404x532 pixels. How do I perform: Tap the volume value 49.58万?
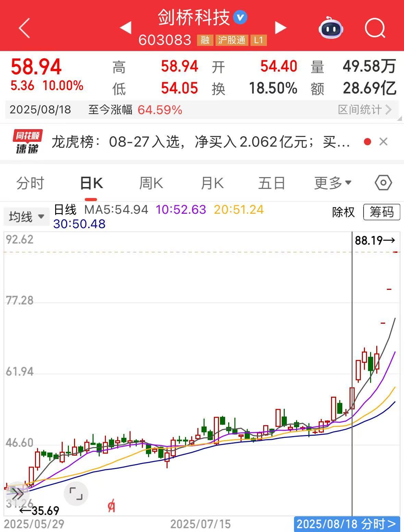[369, 66]
